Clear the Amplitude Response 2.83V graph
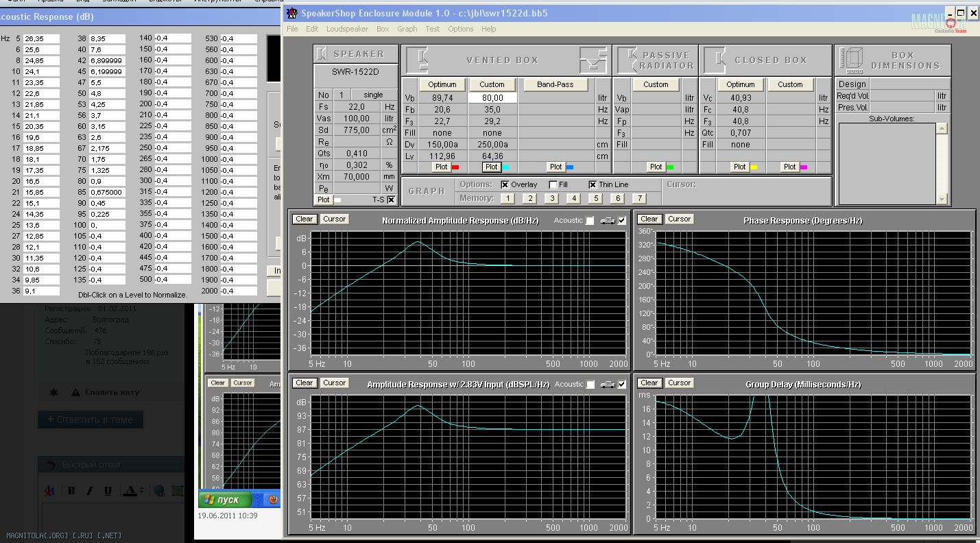Image resolution: width=980 pixels, height=543 pixels. pos(304,383)
